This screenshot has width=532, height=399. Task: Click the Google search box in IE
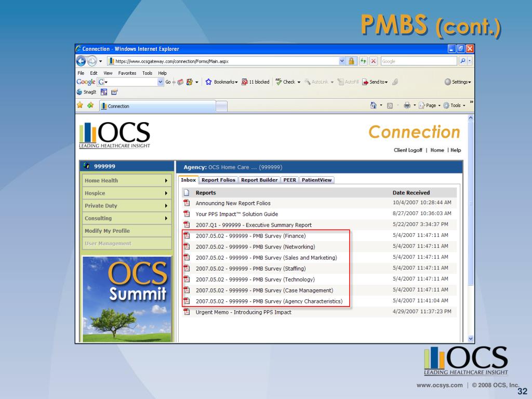point(419,61)
